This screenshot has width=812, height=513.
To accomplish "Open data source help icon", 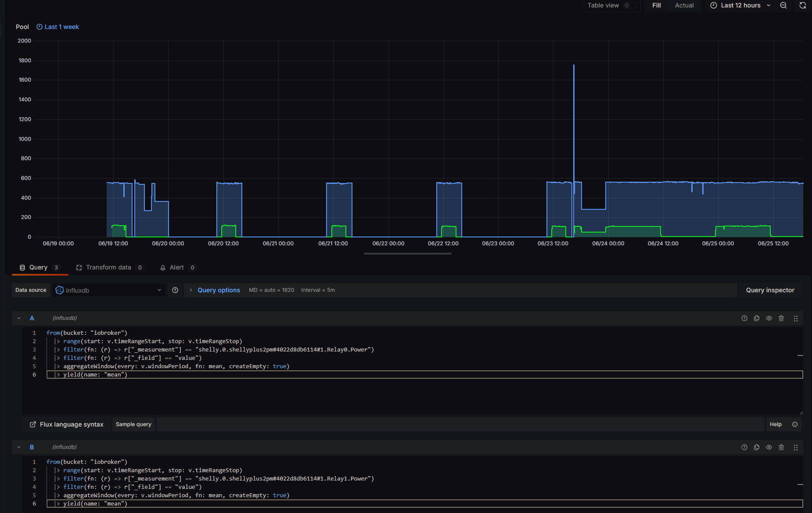I will [x=175, y=290].
